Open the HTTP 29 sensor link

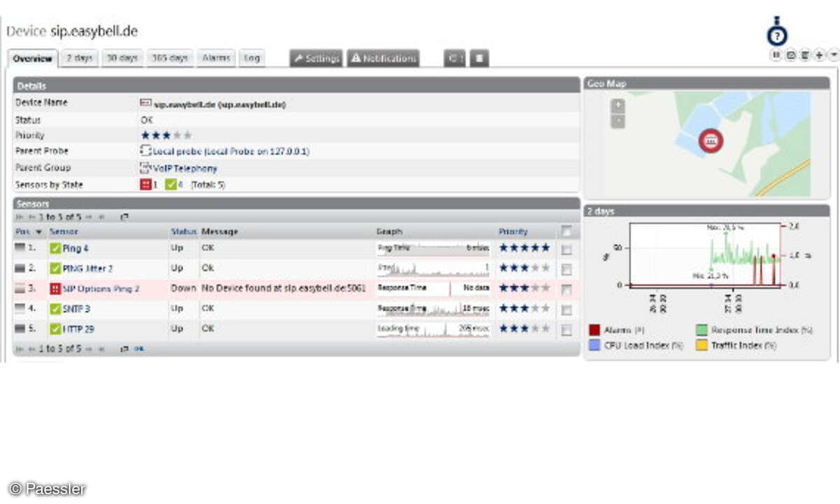[x=78, y=329]
